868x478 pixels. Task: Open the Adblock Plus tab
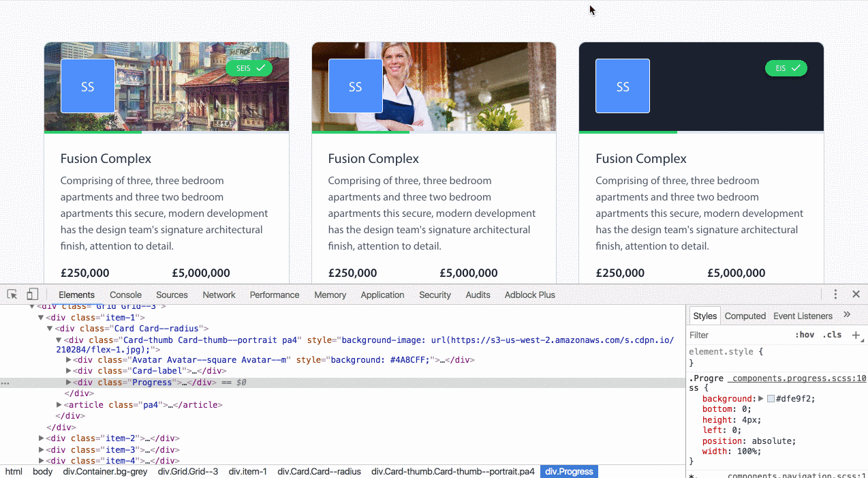[530, 295]
